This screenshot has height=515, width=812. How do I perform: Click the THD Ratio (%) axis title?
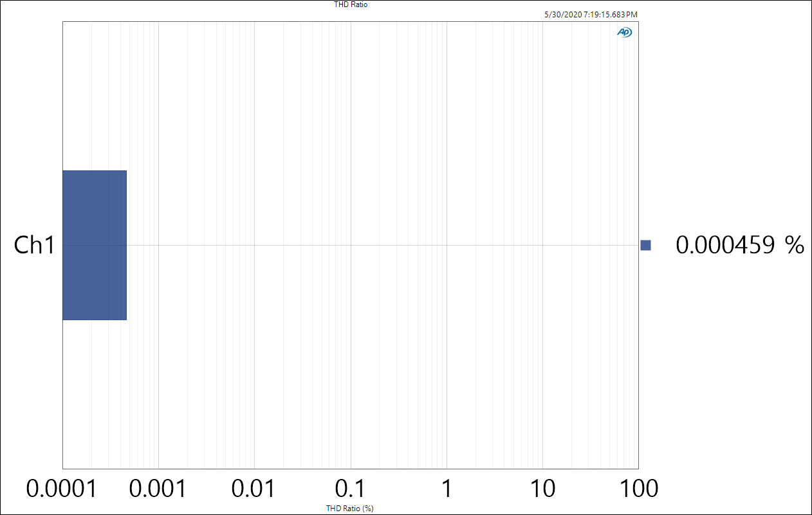click(x=351, y=509)
